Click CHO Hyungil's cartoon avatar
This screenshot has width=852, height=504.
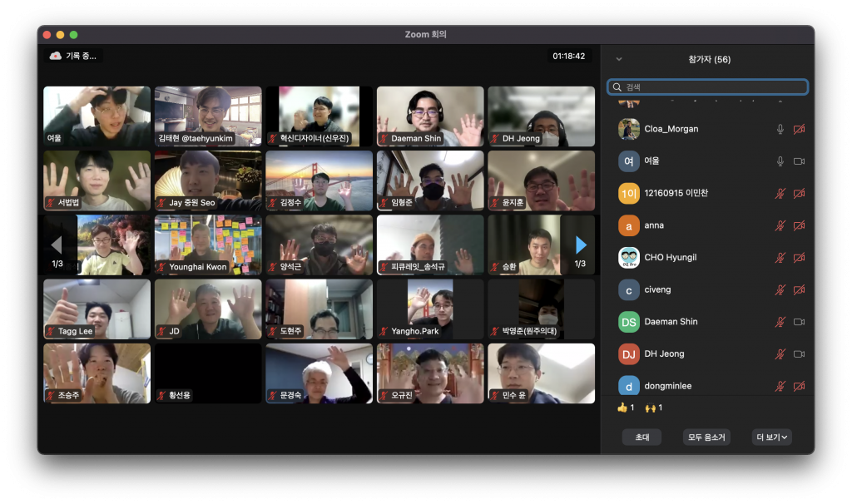click(x=629, y=258)
